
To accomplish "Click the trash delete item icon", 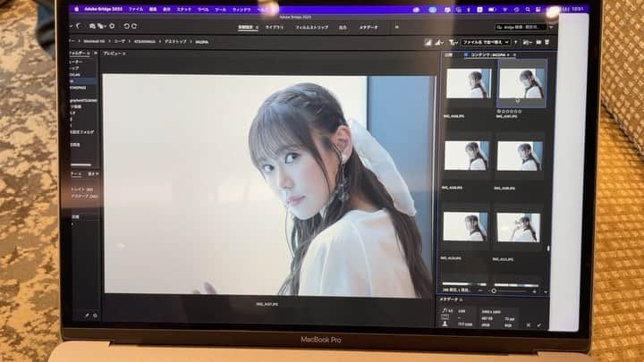I will [x=547, y=42].
